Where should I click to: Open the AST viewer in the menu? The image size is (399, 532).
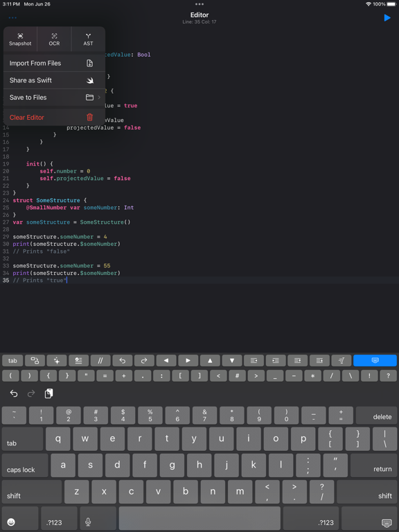click(x=88, y=39)
